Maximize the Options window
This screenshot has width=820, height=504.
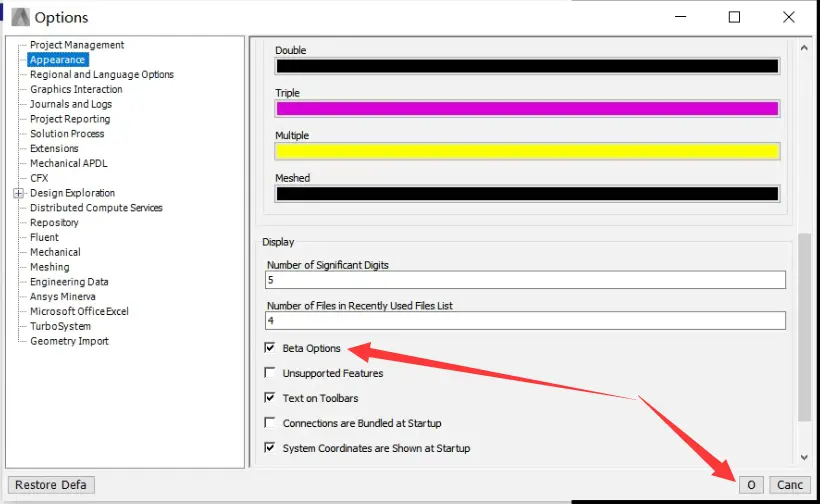click(x=734, y=17)
